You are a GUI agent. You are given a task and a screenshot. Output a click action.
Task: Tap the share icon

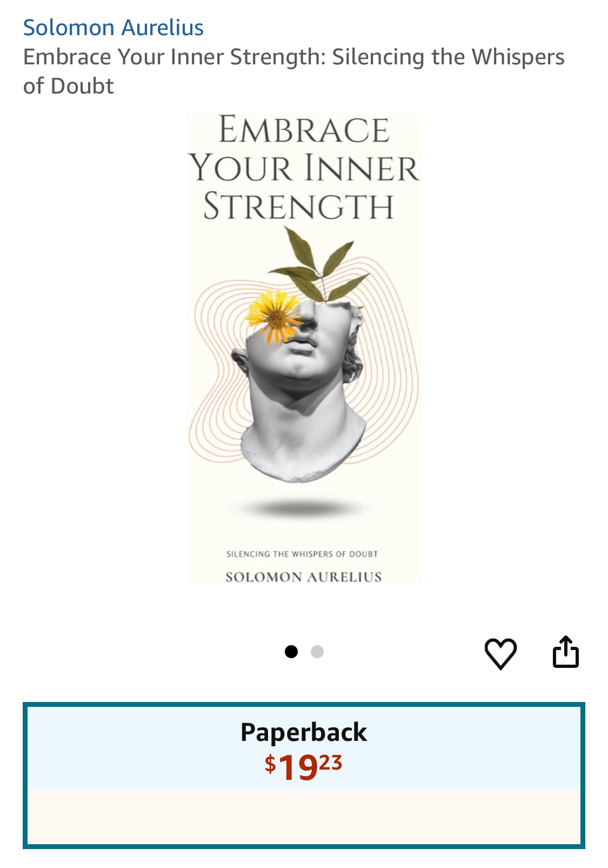coord(565,652)
